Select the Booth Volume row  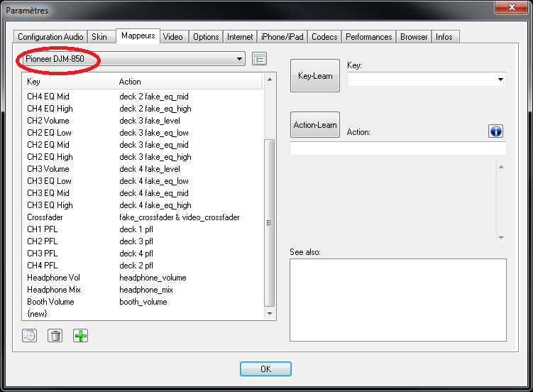coord(143,302)
